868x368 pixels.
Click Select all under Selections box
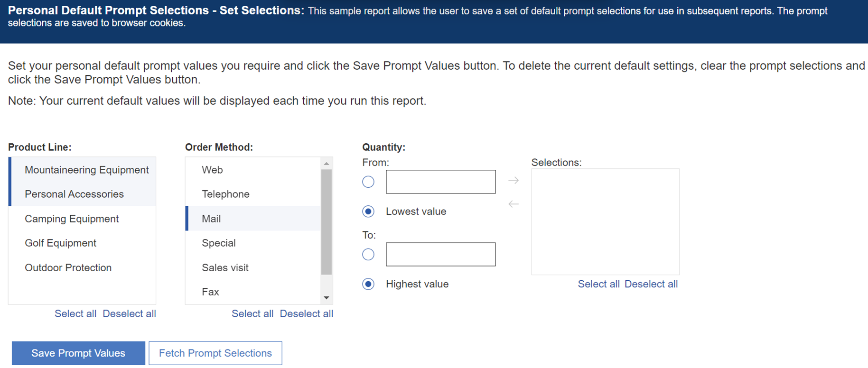[x=598, y=284]
